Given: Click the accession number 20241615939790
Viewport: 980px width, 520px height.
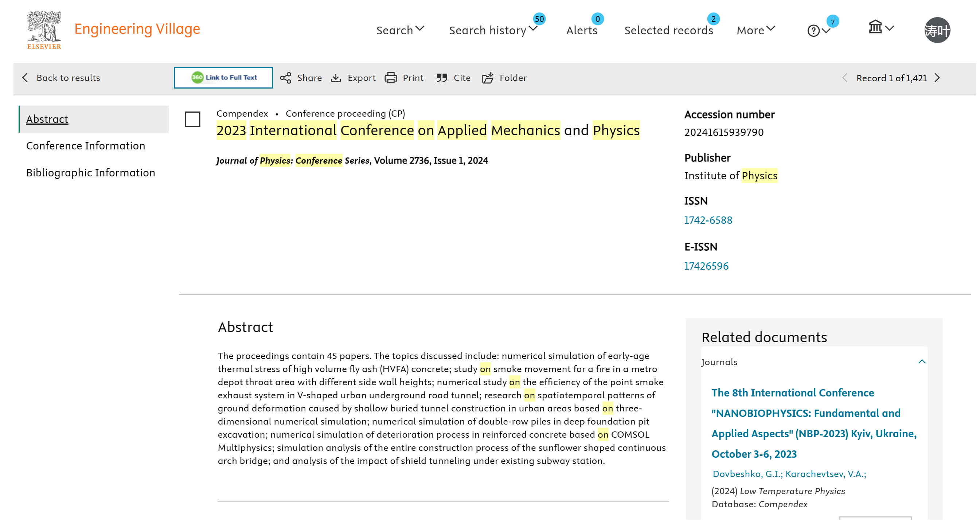Looking at the screenshot, I should 723,132.
